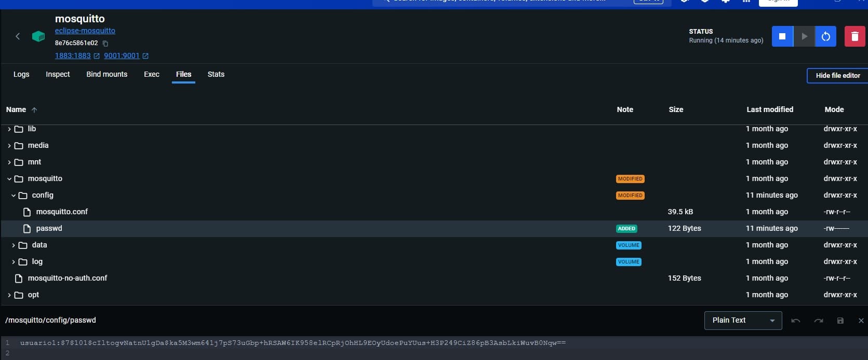This screenshot has height=360, width=868.
Task: Open the eclipse-mosquitto image link
Action: pyautogui.click(x=85, y=31)
